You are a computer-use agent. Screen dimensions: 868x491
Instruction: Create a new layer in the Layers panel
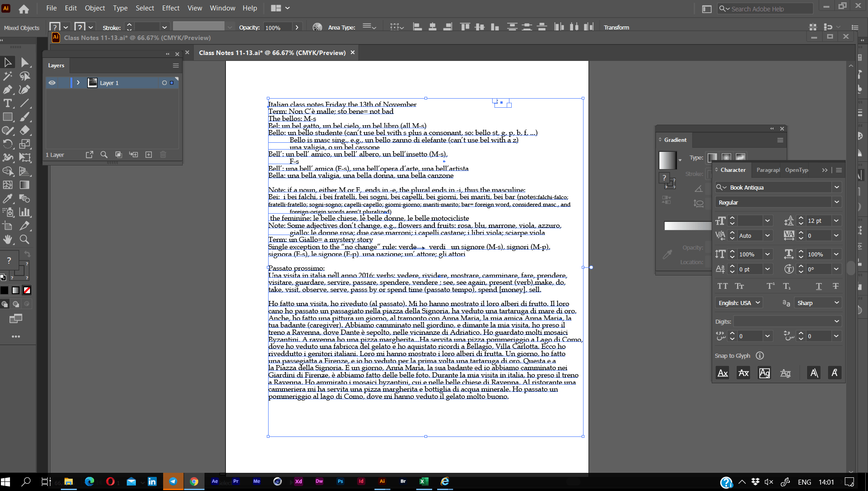[149, 155]
